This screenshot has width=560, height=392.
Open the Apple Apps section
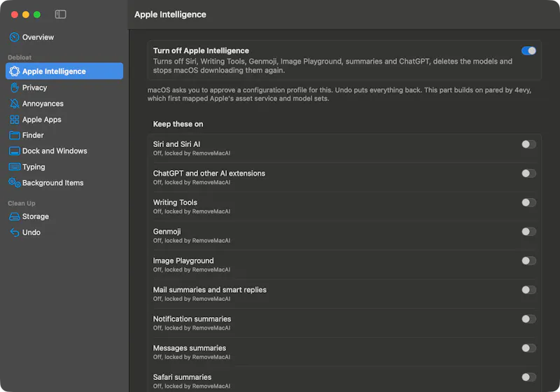(41, 120)
